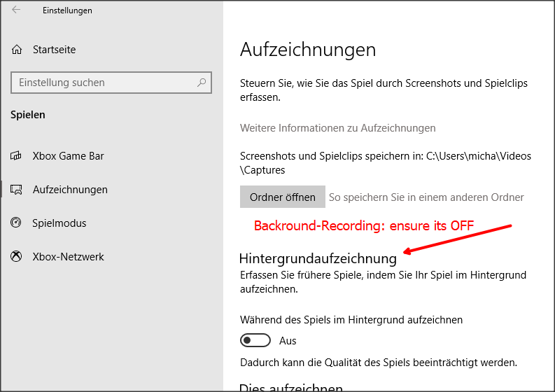Image resolution: width=555 pixels, height=392 pixels.
Task: Click the text Dadurch kann die Qualität beeinträchtigt werden
Action: point(379,363)
